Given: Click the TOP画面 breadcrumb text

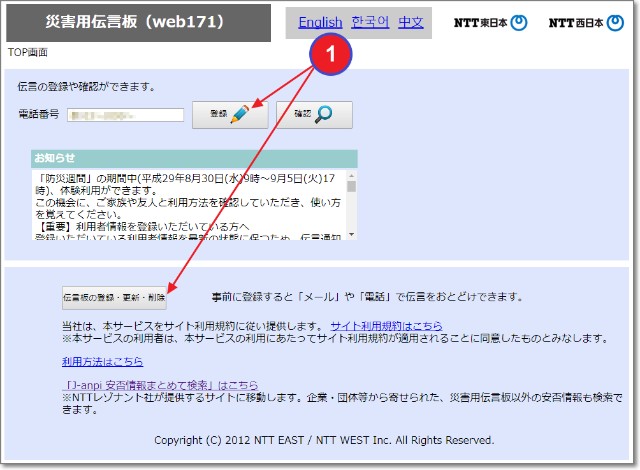Looking at the screenshot, I should (x=28, y=51).
